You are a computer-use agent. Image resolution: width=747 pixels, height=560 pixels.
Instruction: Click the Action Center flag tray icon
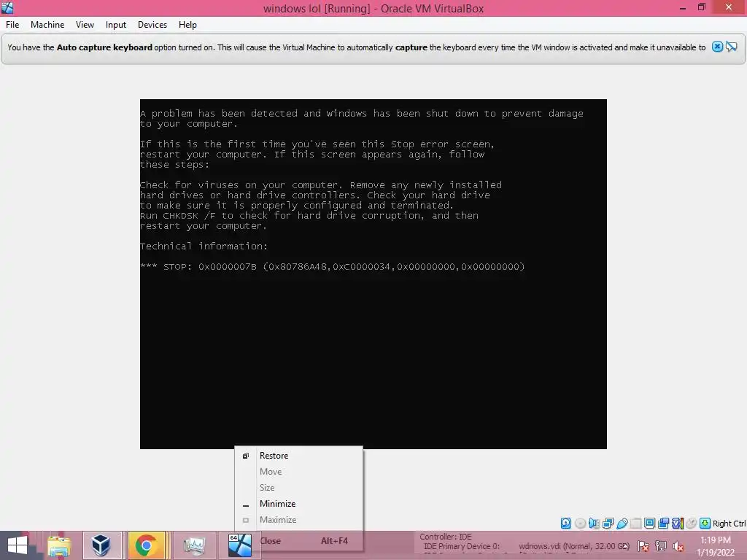click(643, 546)
